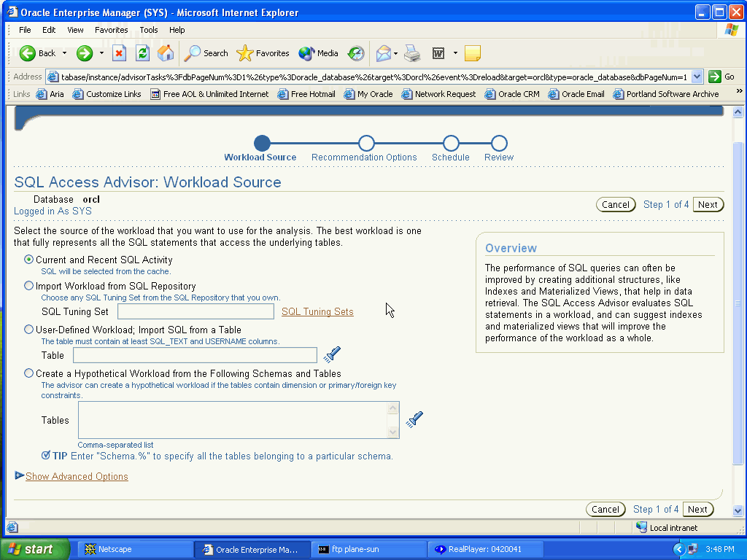The height and width of the screenshot is (560, 747).
Task: Open the Favorites menu
Action: tap(111, 30)
